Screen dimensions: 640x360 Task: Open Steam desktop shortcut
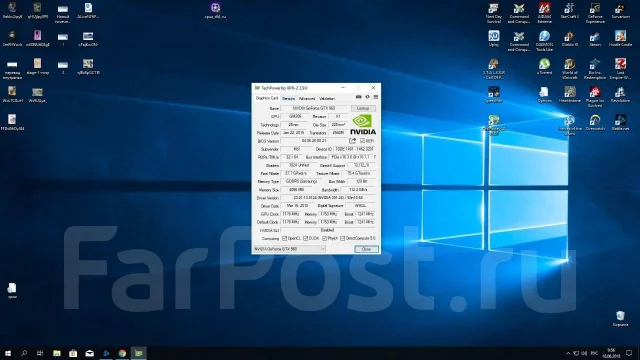point(595,39)
